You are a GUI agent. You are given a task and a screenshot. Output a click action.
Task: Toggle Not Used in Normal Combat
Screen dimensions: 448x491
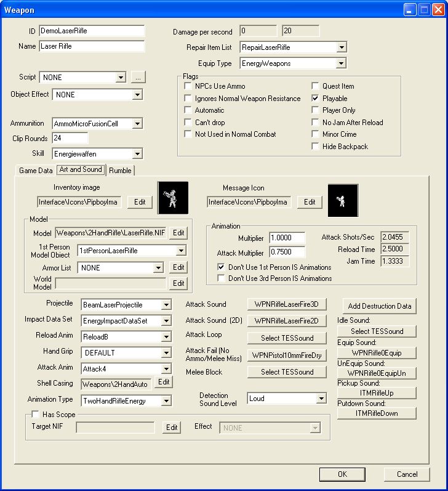pos(188,134)
